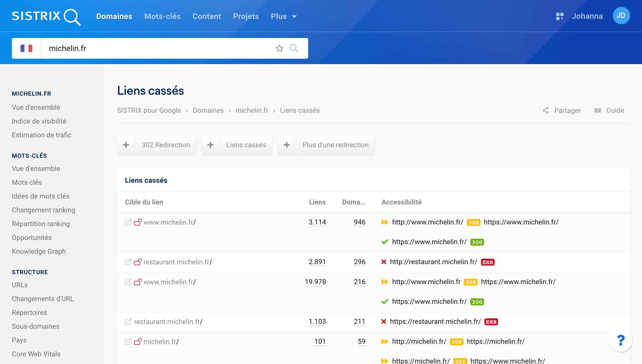The height and width of the screenshot is (364, 642).
Task: Open external link icon for www.michelin.fr/ 19.978 row
Action: [x=128, y=282]
